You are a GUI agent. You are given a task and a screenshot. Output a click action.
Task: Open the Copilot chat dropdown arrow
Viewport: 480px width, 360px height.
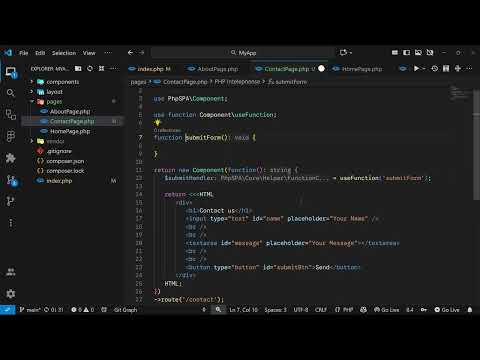tap(351, 53)
